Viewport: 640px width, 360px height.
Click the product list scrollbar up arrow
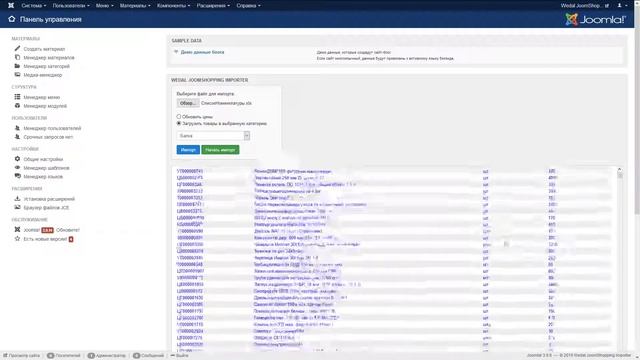click(x=620, y=169)
